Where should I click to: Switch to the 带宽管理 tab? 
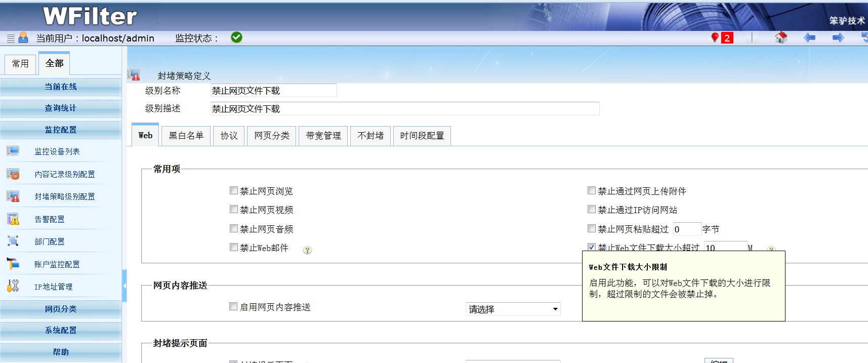pyautogui.click(x=323, y=136)
